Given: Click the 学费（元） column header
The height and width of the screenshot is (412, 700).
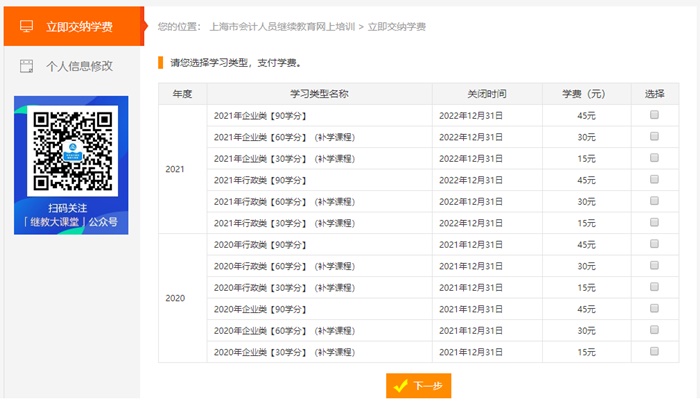Looking at the screenshot, I should point(586,94).
